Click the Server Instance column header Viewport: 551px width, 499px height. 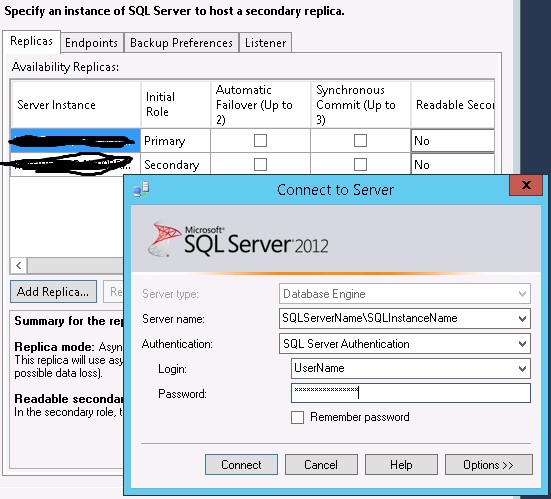pyautogui.click(x=76, y=105)
